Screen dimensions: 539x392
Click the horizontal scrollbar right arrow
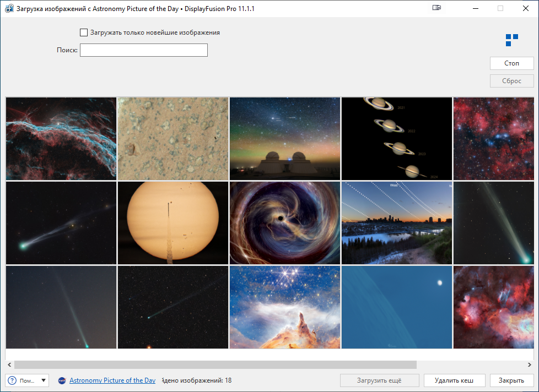click(529, 364)
